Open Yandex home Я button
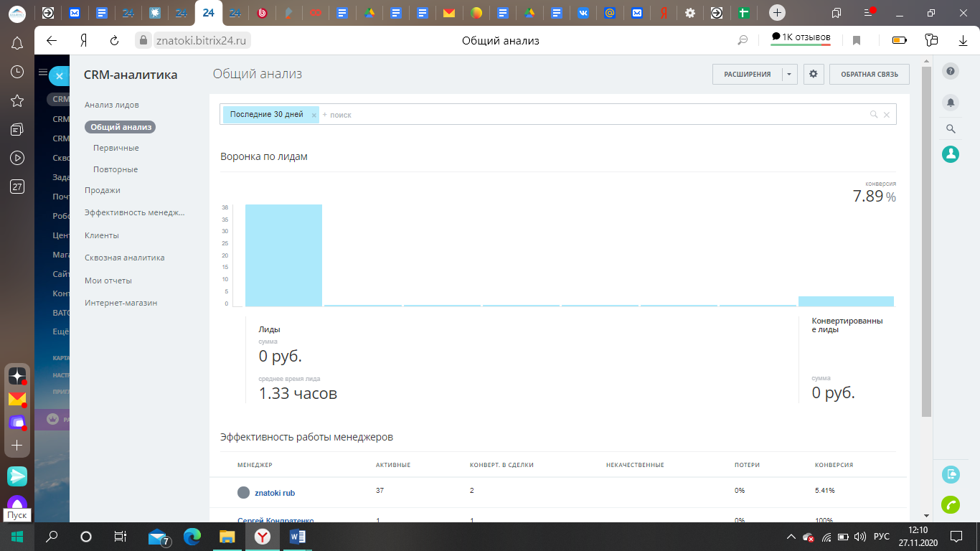980x551 pixels. 83,41
